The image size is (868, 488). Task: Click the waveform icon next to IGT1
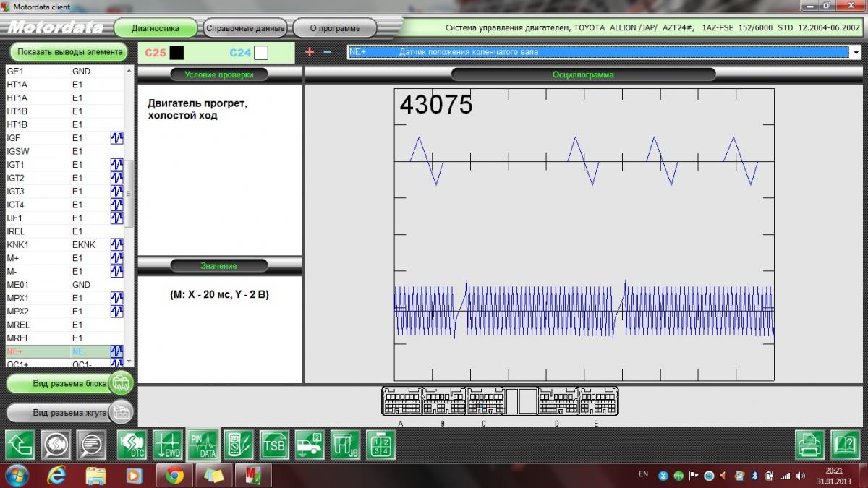116,165
